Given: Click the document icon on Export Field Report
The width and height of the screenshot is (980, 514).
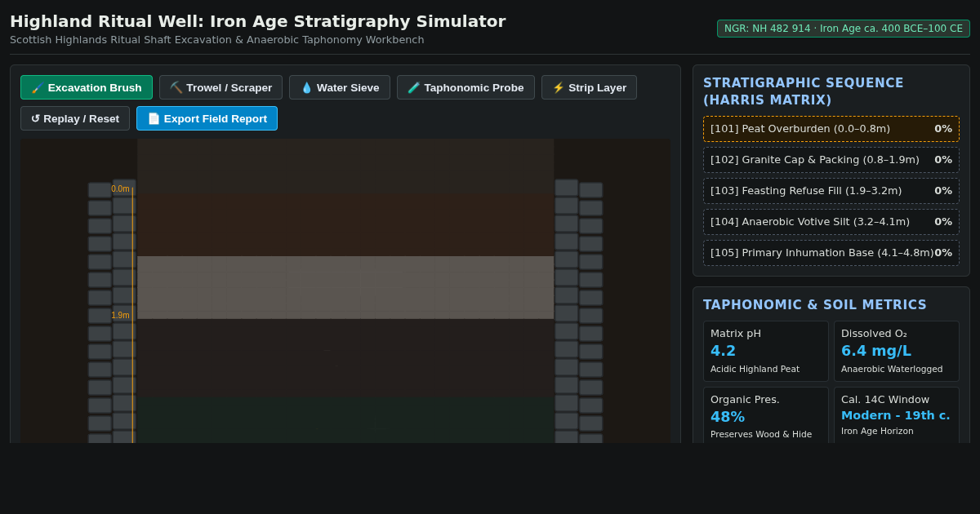Looking at the screenshot, I should pos(154,118).
